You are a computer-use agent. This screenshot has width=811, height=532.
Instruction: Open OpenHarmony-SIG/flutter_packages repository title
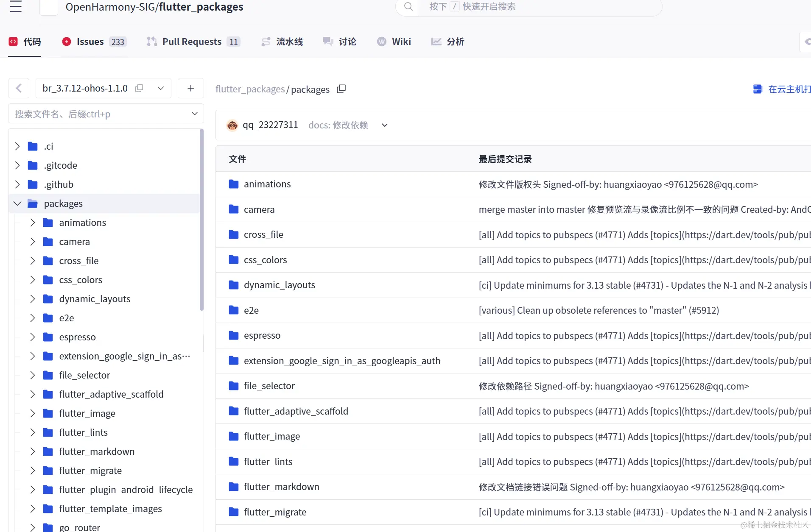click(x=154, y=7)
